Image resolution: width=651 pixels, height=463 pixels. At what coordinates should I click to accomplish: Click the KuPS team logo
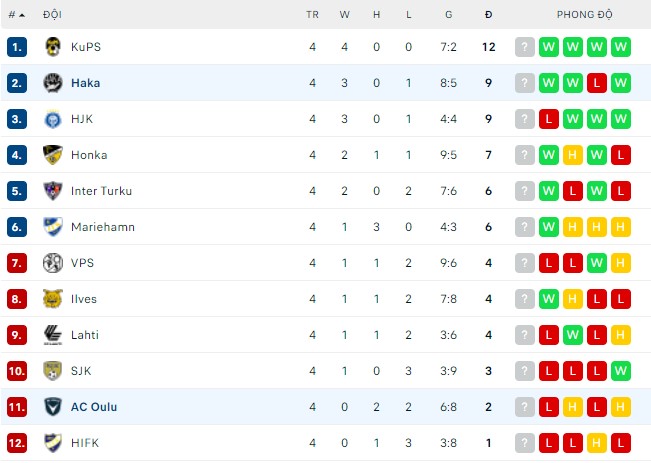[53, 47]
